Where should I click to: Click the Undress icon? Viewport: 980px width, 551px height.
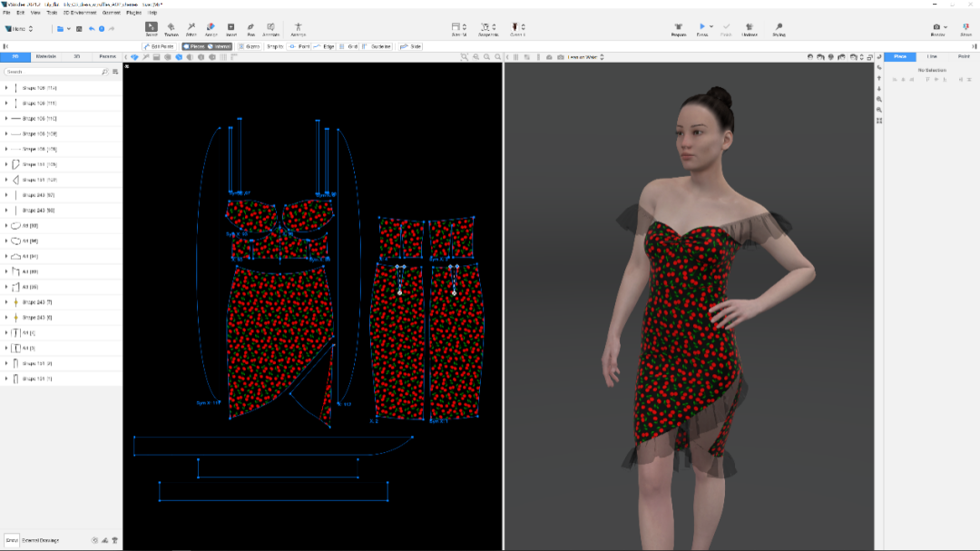[x=750, y=28]
